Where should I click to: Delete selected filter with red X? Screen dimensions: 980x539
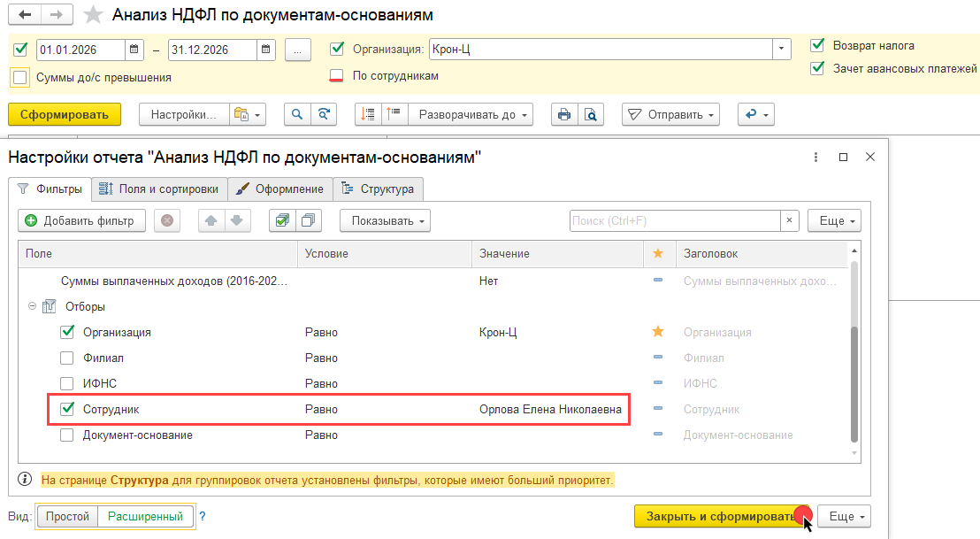coord(167,220)
